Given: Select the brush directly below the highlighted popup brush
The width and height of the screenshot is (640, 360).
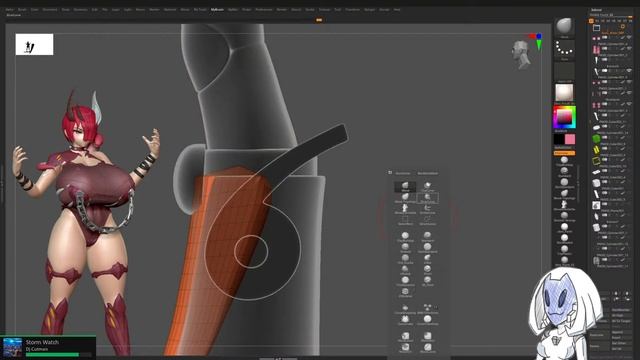Looking at the screenshot, I should tap(405, 198).
